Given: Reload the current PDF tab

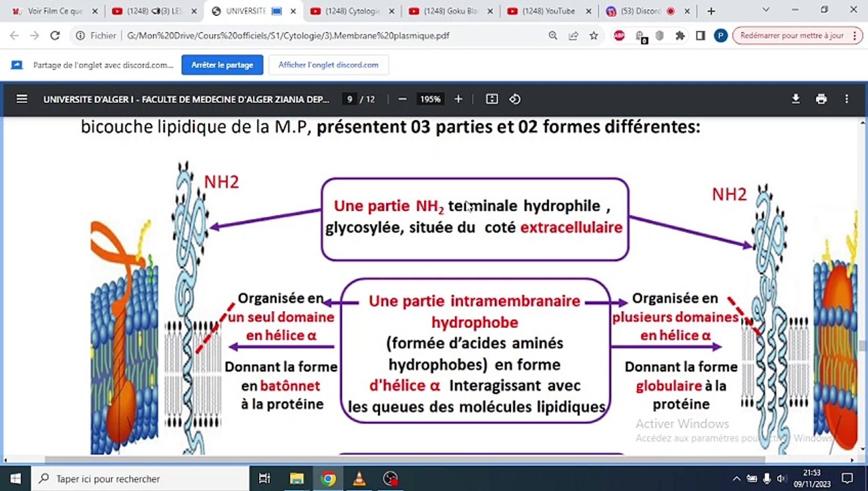Looking at the screenshot, I should click(55, 35).
